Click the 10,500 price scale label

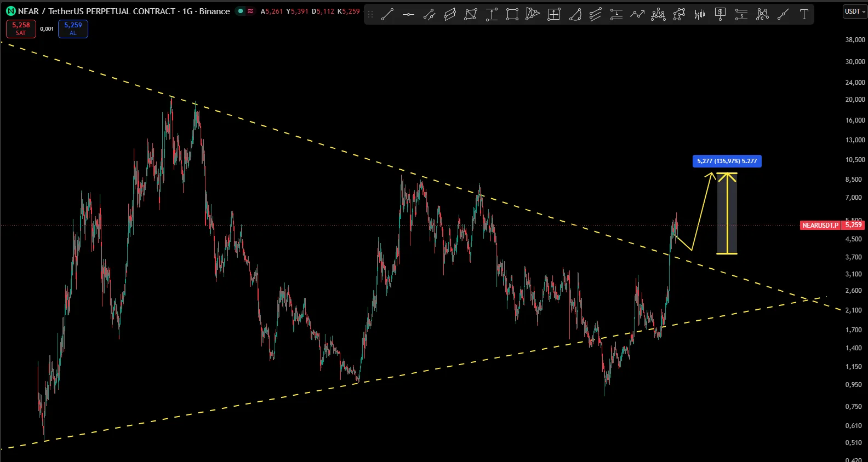tap(855, 160)
